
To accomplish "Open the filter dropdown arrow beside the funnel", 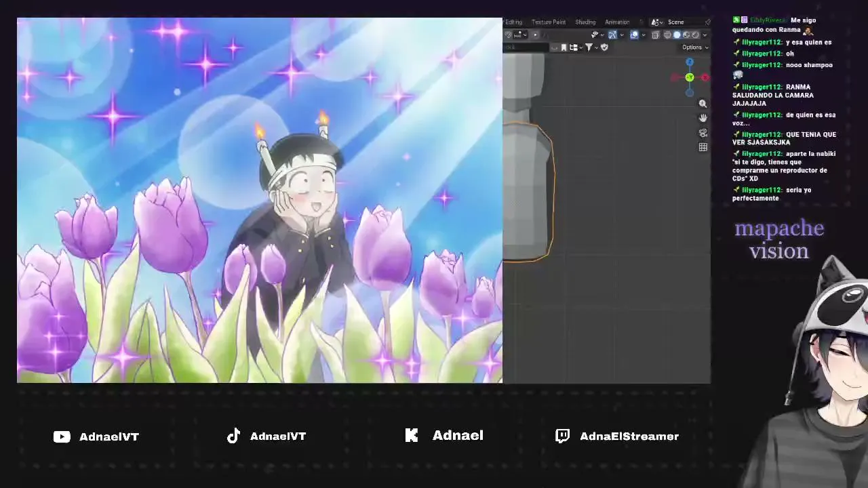I will 595,47.
